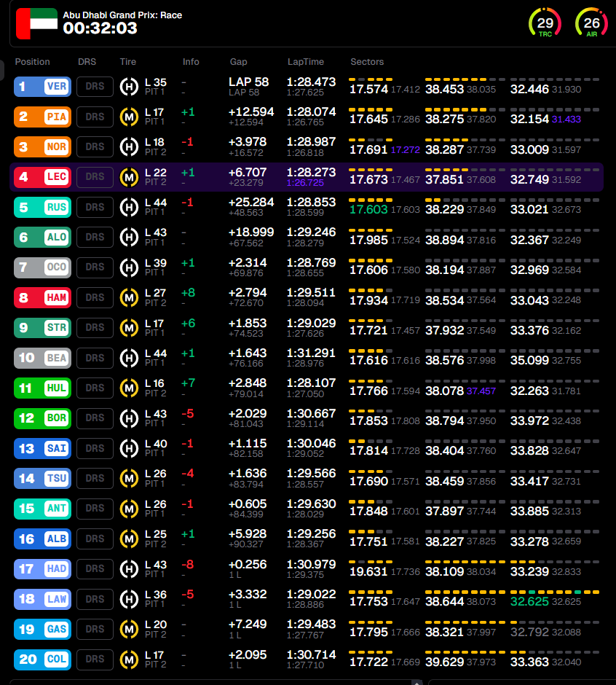Select position 20 COL driver badge

pyautogui.click(x=42, y=659)
